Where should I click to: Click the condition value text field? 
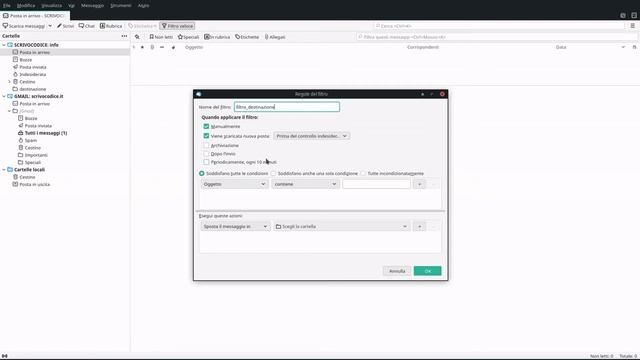(376, 184)
